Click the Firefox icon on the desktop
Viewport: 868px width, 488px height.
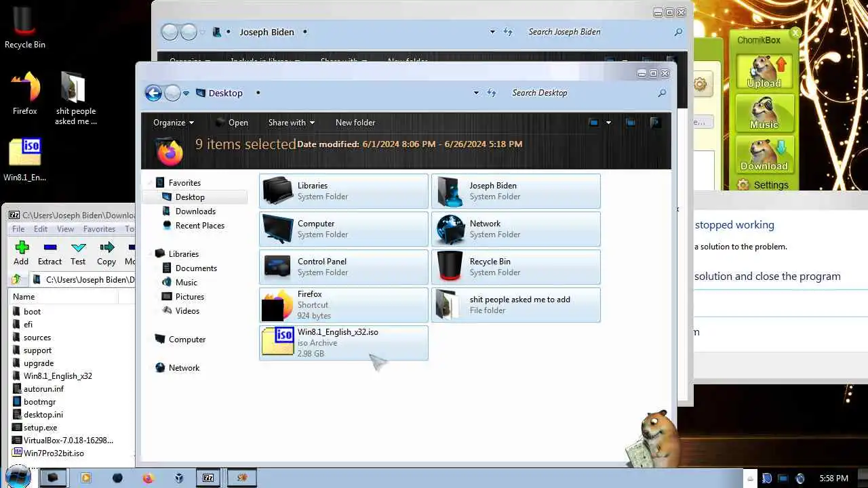[x=25, y=94]
